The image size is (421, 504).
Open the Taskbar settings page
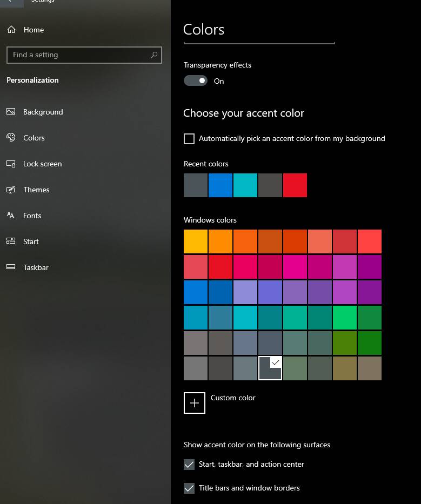(36, 267)
